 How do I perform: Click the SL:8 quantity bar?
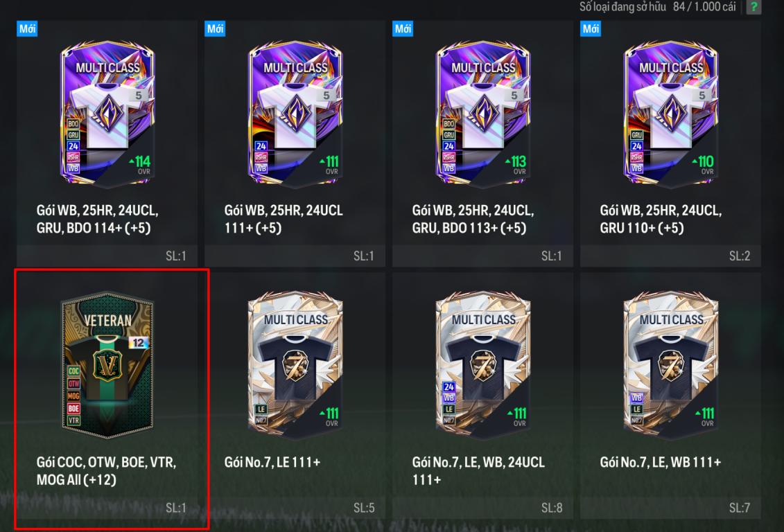[x=482, y=508]
